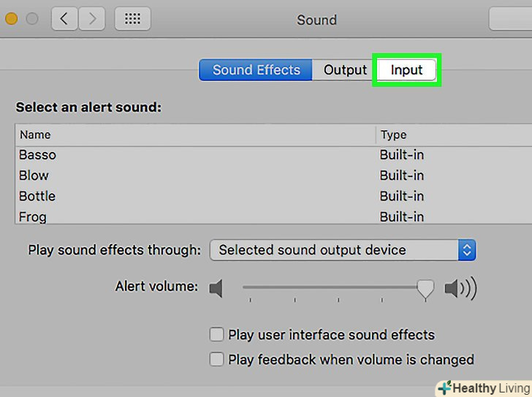Switch to the Sound Effects tab

(x=256, y=70)
